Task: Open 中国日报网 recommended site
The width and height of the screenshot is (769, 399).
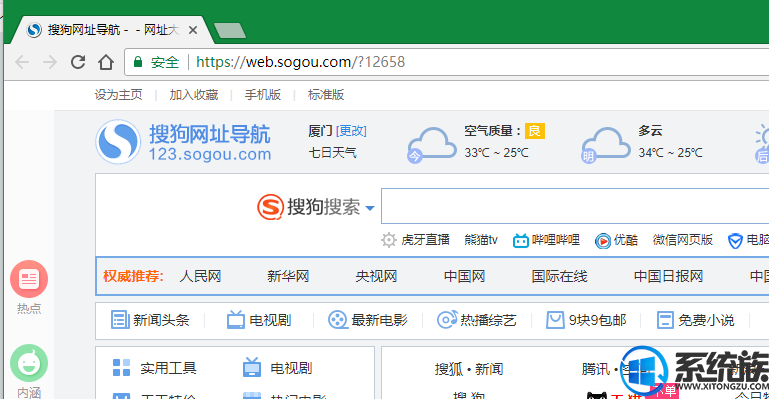Action: [x=668, y=276]
